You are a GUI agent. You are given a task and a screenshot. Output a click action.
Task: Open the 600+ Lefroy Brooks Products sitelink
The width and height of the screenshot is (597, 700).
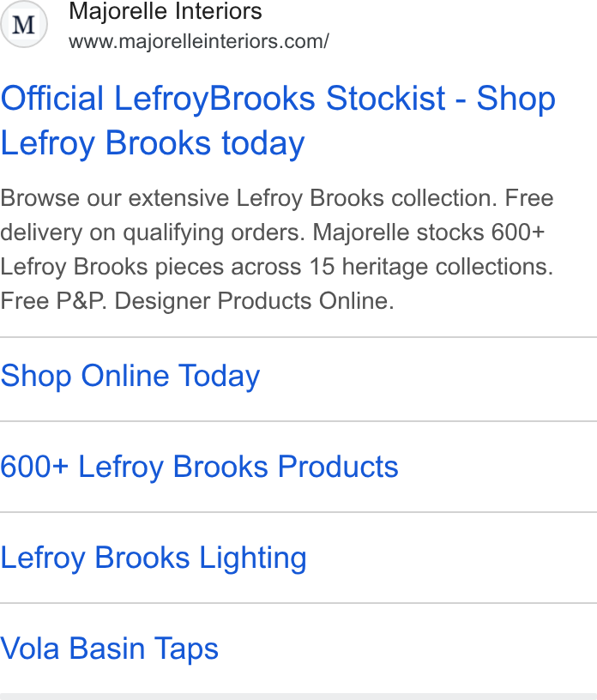click(x=199, y=467)
